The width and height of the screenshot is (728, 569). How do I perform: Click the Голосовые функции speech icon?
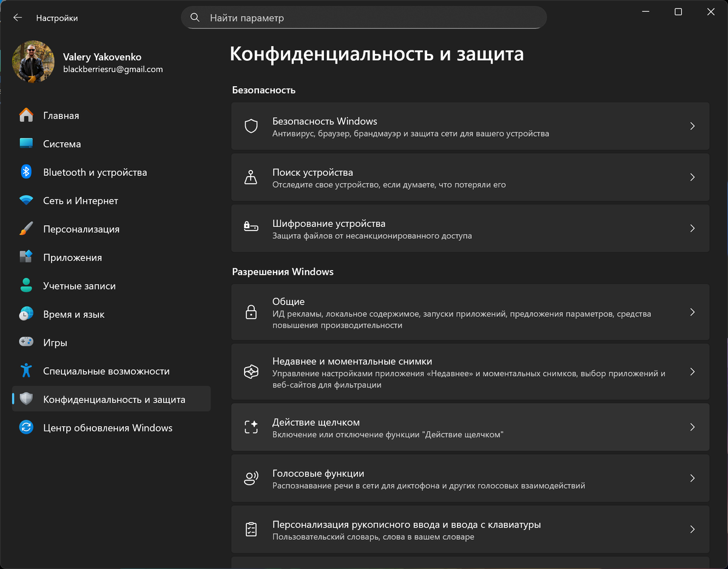(x=251, y=478)
